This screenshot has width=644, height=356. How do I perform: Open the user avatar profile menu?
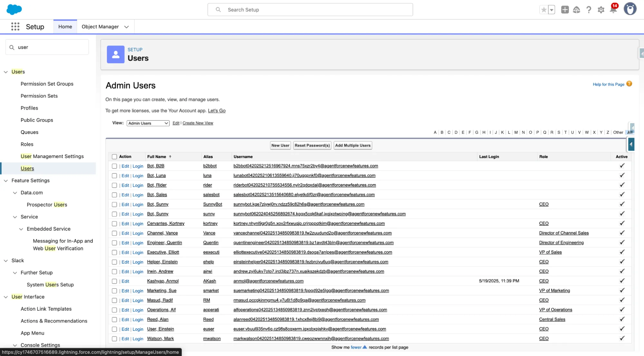point(630,9)
